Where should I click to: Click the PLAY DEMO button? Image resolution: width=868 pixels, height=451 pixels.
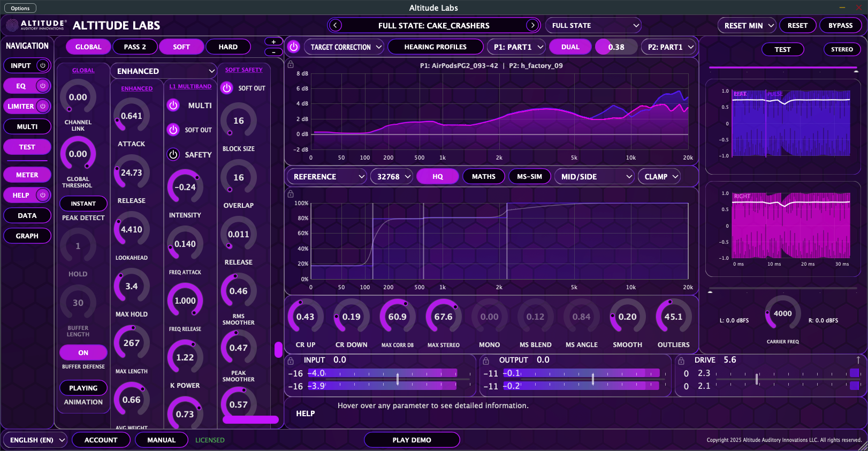(412, 440)
